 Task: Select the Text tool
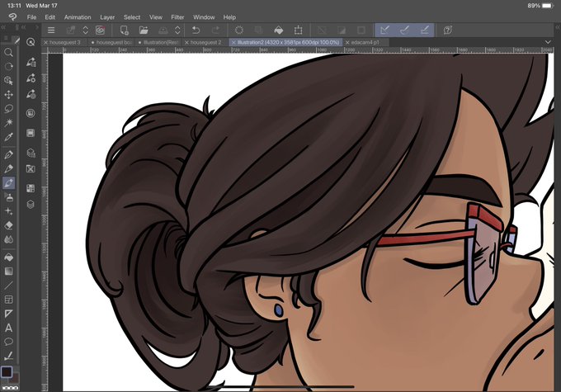pos(8,328)
